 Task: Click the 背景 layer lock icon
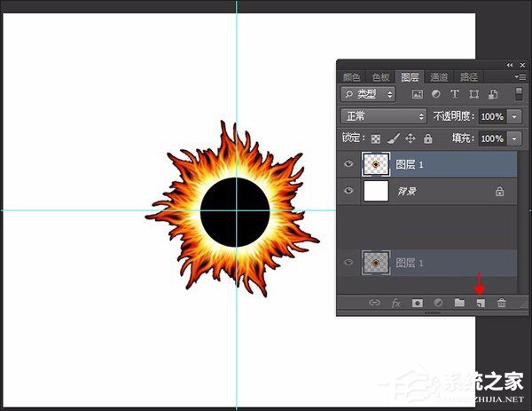499,191
